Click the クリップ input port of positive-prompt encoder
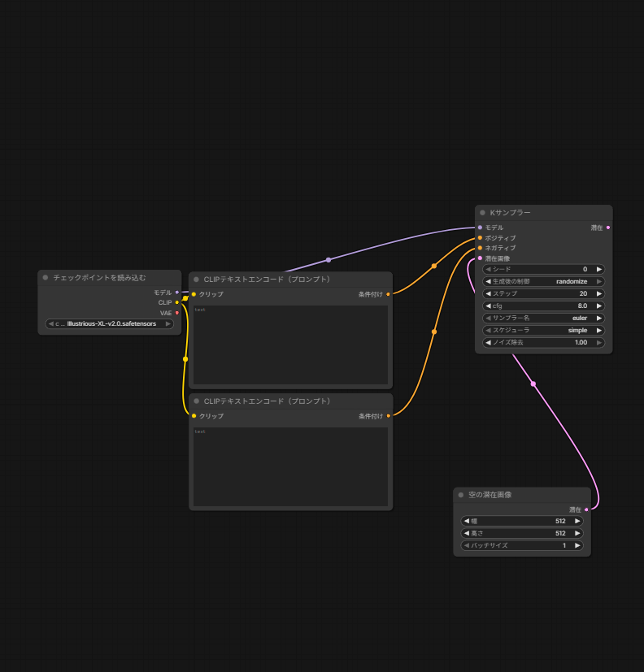This screenshot has height=672, width=644. pyautogui.click(x=194, y=294)
